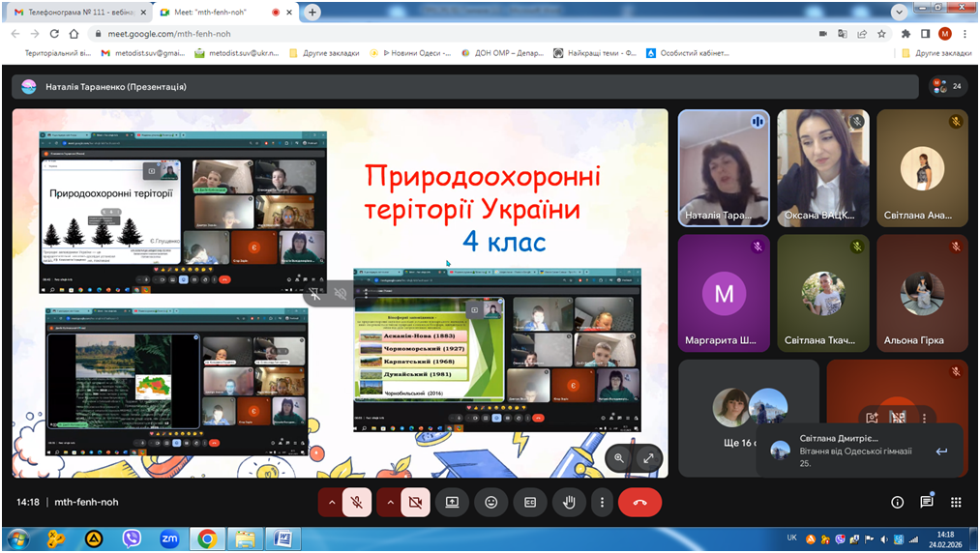Open the activities grid icon
The height and width of the screenshot is (553, 980).
956,503
